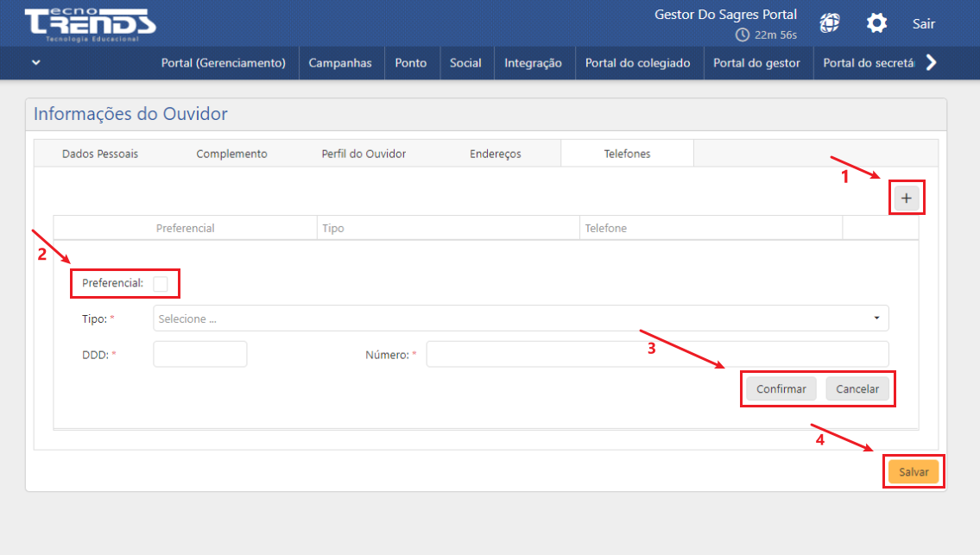Image resolution: width=980 pixels, height=555 pixels.
Task: Click the plus icon to add phone
Action: (x=906, y=199)
